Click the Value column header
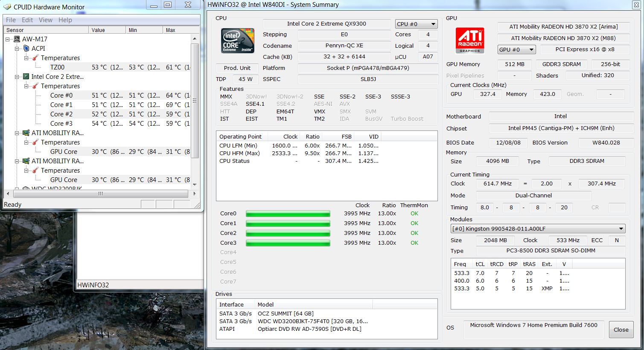The image size is (644, 350). pyautogui.click(x=108, y=30)
